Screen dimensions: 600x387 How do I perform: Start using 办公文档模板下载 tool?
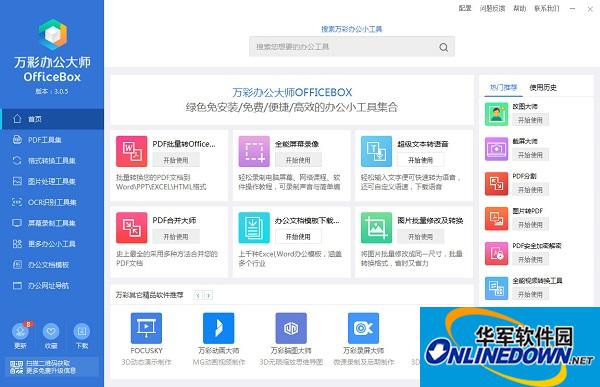point(298,237)
